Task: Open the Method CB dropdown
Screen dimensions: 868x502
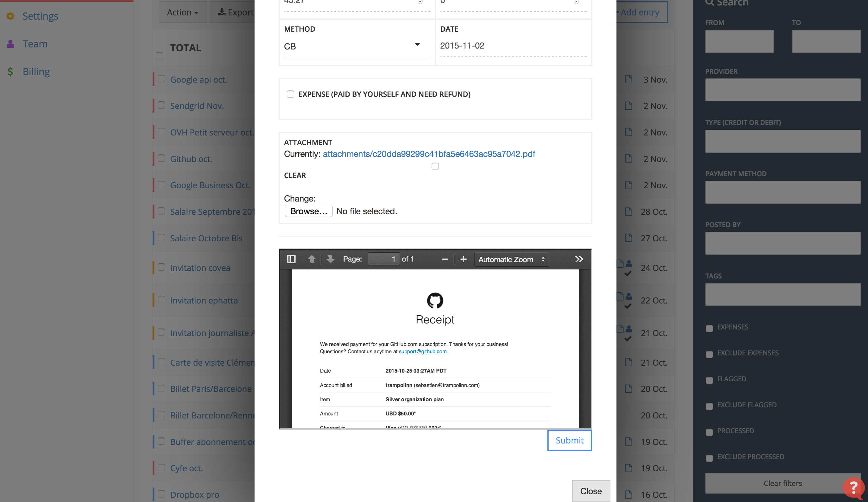Action: [356, 46]
